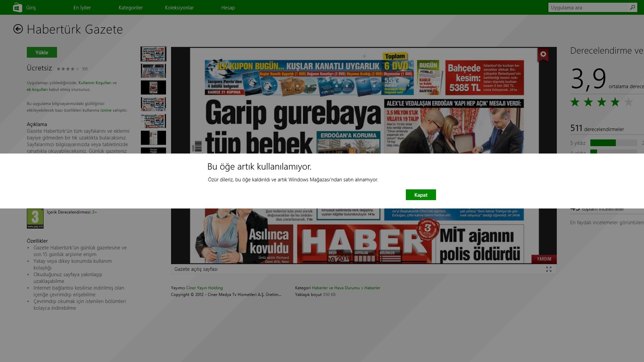Select the fifth screenshot thumbnail
Image resolution: width=644 pixels, height=362 pixels.
point(153,121)
